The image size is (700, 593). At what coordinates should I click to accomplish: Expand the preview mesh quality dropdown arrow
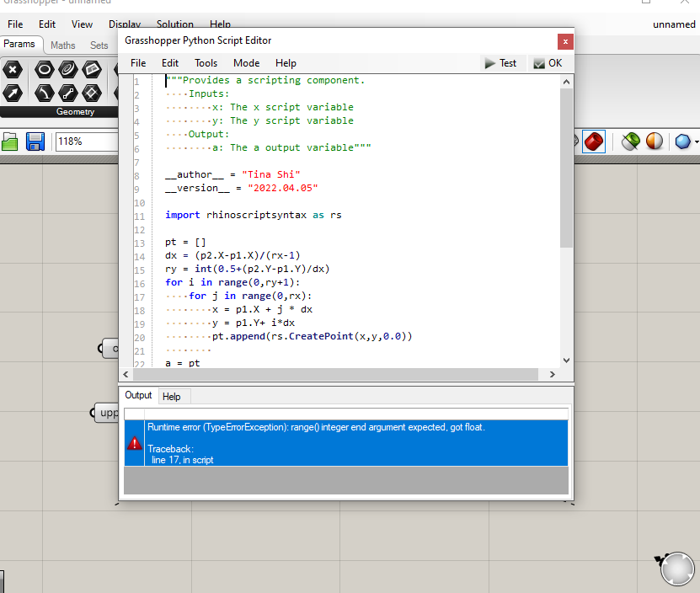[697, 142]
